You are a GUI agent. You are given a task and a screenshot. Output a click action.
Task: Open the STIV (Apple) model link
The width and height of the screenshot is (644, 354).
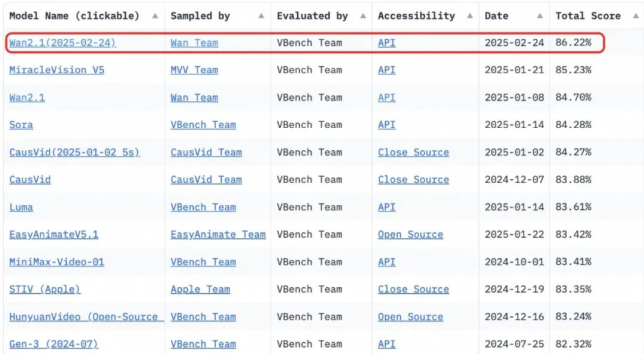click(45, 290)
